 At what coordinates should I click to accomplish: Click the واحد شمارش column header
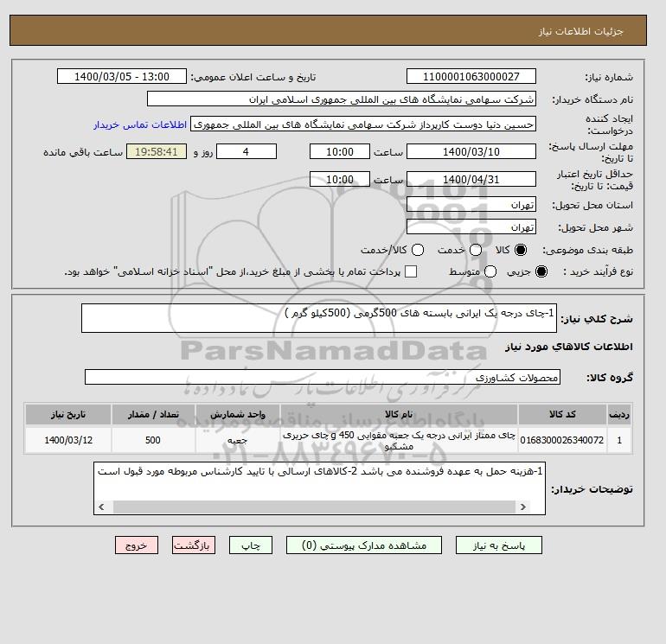238,414
